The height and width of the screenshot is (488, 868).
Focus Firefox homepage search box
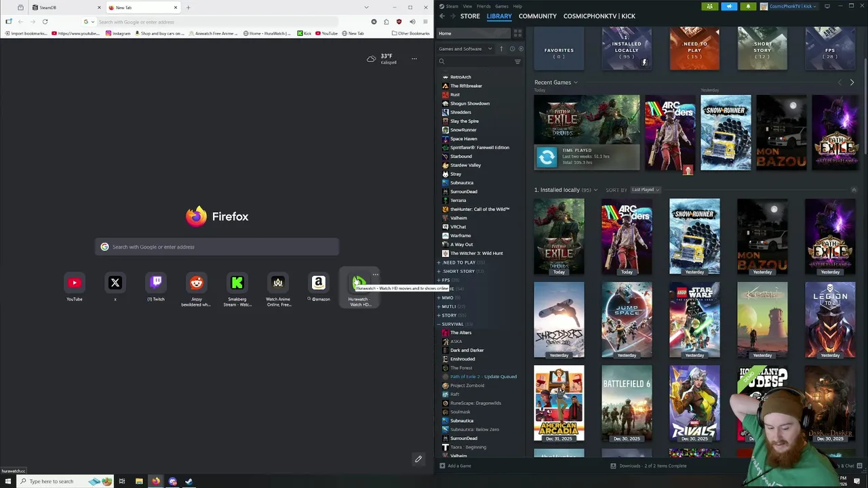coord(217,247)
